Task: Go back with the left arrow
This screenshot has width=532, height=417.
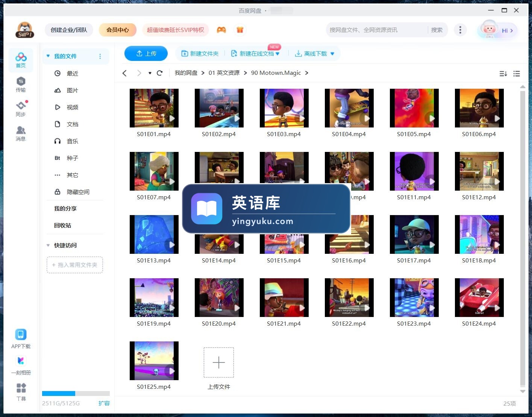Action: tap(125, 73)
